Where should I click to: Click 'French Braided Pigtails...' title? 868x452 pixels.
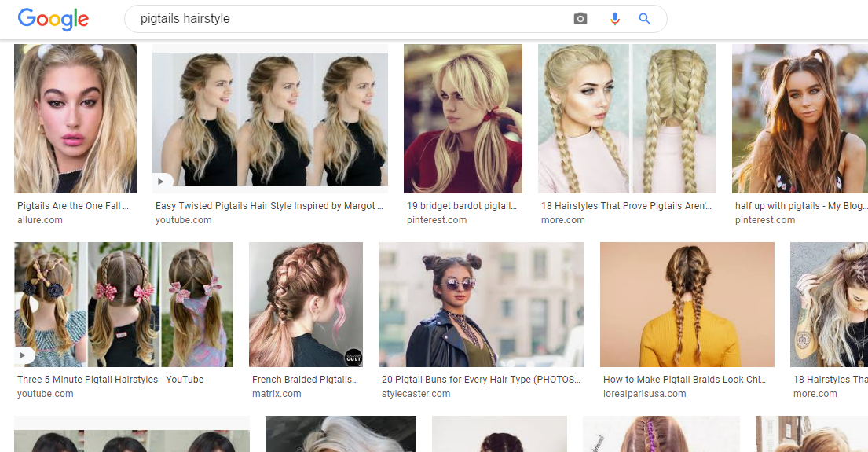pyautogui.click(x=305, y=380)
